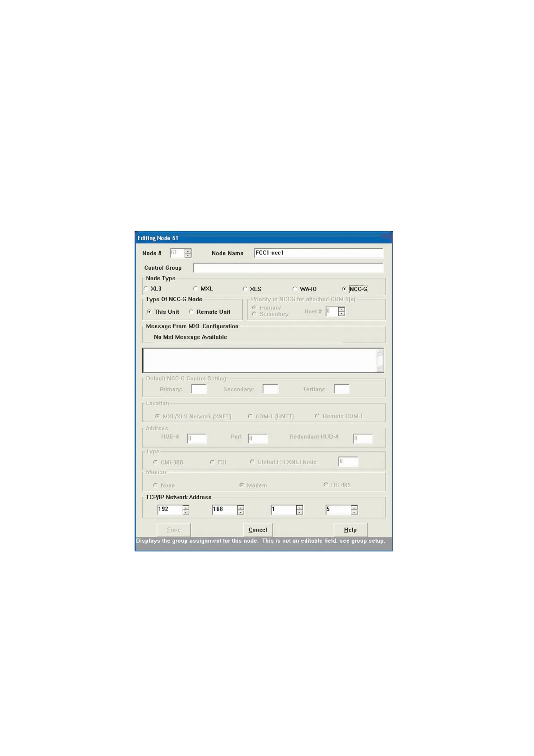This screenshot has width=534, height=756.
Task: Click the first IP octet field 192
Action: (x=170, y=510)
